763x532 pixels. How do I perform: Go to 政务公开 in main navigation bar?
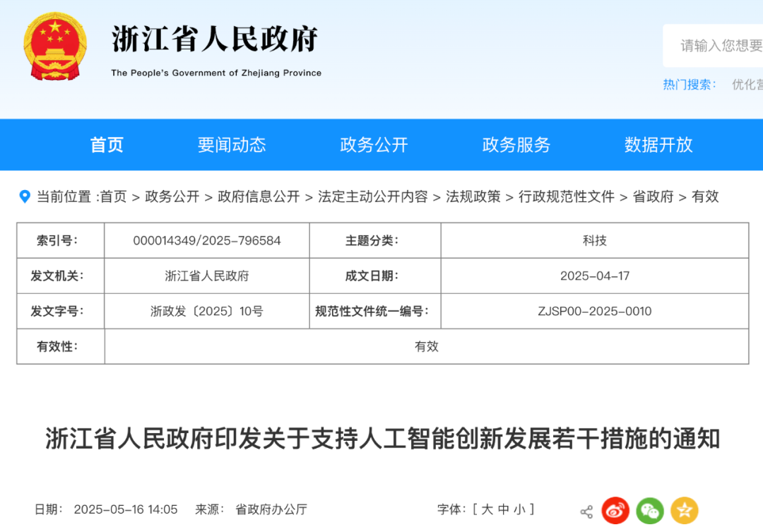[x=374, y=145]
